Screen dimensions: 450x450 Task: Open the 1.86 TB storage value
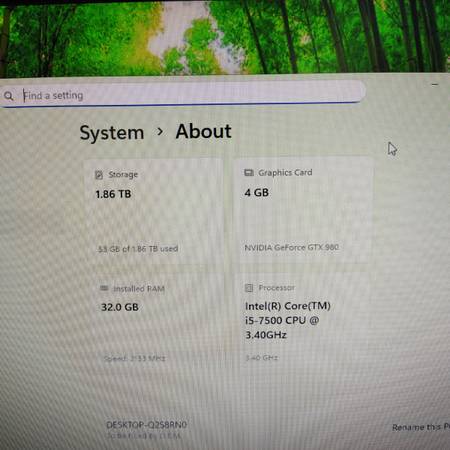tap(113, 194)
